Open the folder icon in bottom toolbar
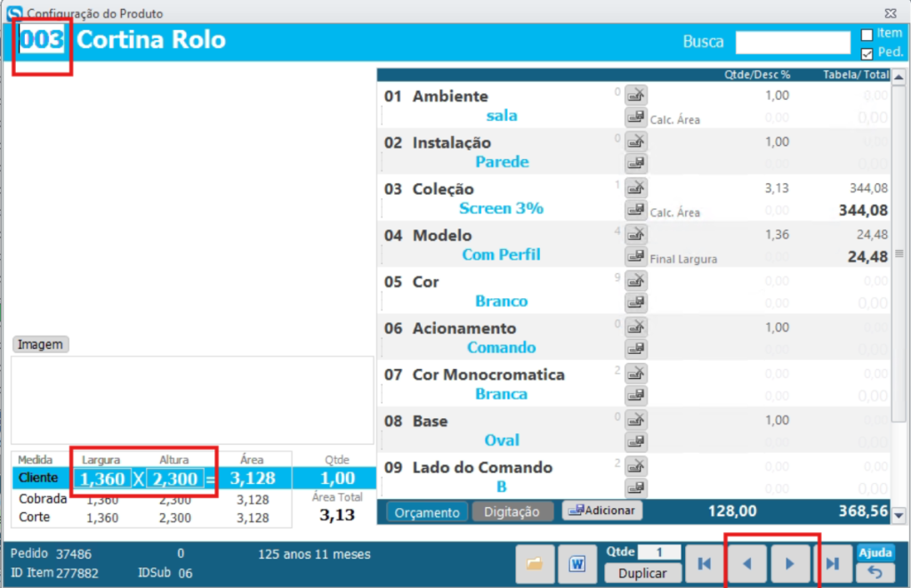The image size is (911, 588). click(x=534, y=563)
